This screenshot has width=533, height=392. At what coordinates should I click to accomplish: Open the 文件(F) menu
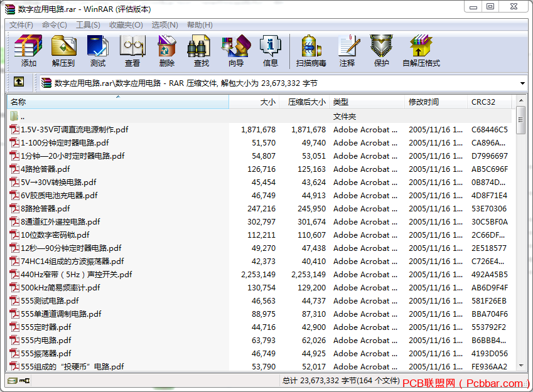pos(21,25)
